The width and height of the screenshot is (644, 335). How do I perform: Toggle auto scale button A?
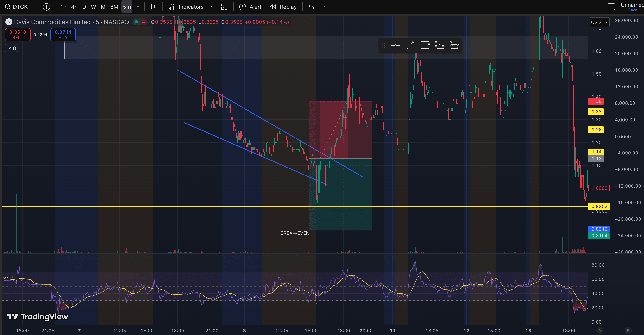tap(599, 331)
